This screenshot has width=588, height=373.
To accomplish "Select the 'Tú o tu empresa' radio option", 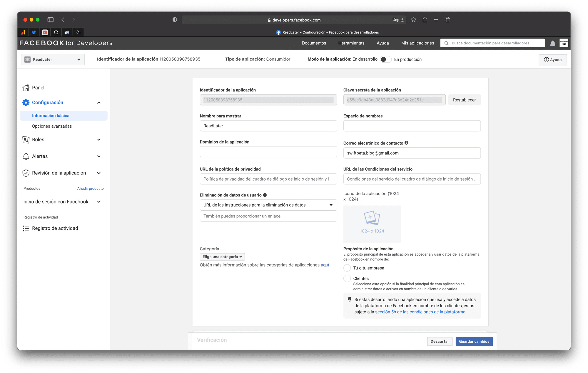I will 347,268.
